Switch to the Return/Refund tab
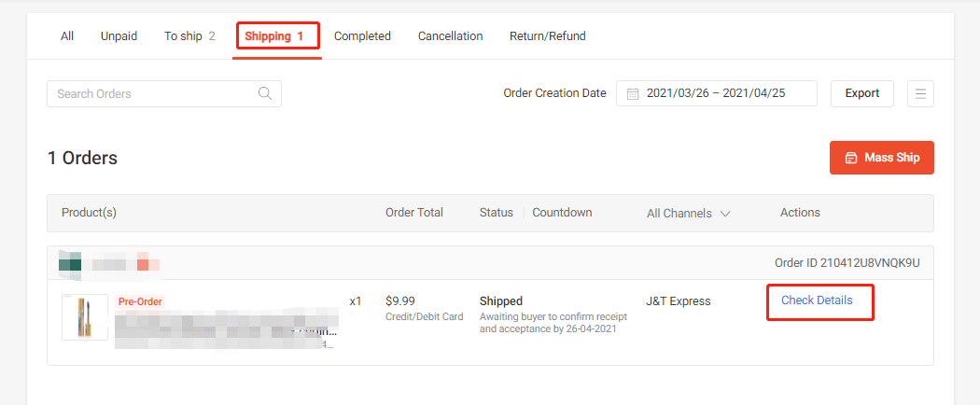980x405 pixels. [x=547, y=36]
